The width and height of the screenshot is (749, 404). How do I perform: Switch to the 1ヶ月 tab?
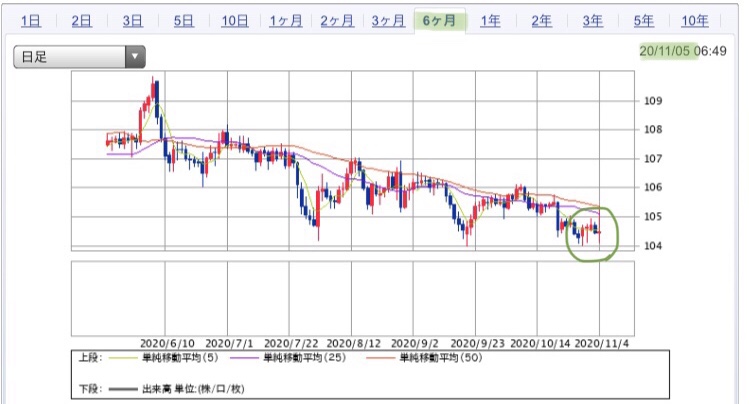286,21
